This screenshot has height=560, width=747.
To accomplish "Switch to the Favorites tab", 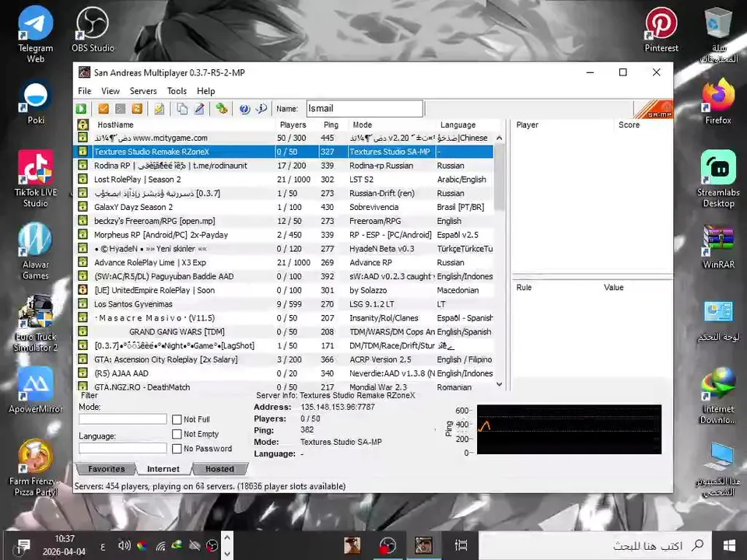I will click(x=107, y=469).
